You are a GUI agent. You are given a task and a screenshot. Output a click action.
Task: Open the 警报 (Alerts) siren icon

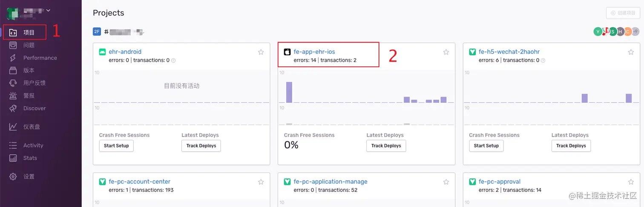coord(13,96)
